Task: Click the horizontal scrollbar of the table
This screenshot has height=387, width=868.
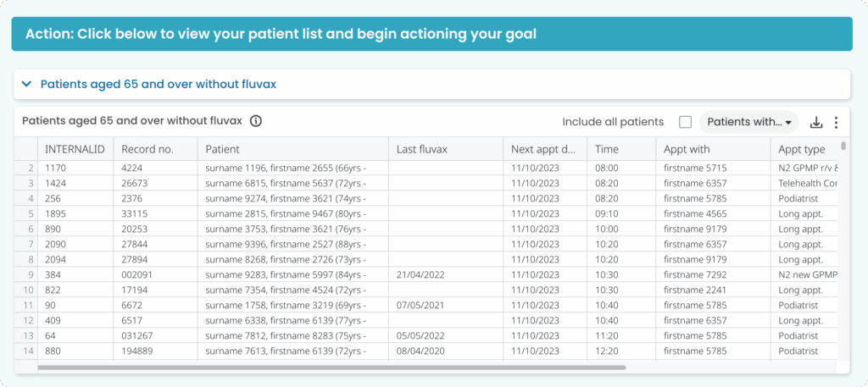Action: coord(331,367)
